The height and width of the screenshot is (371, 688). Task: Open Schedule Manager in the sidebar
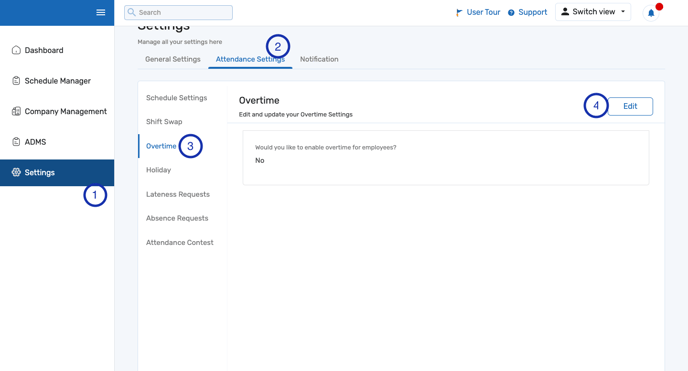[57, 81]
